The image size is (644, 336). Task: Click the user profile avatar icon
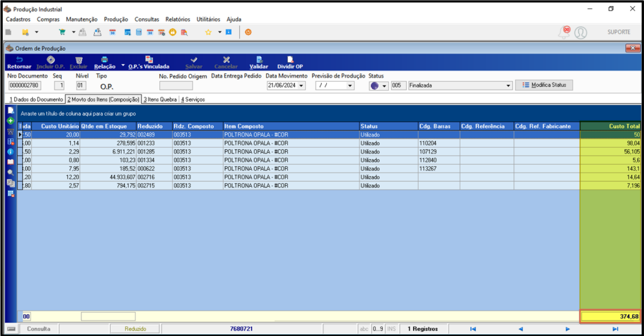coord(581,32)
